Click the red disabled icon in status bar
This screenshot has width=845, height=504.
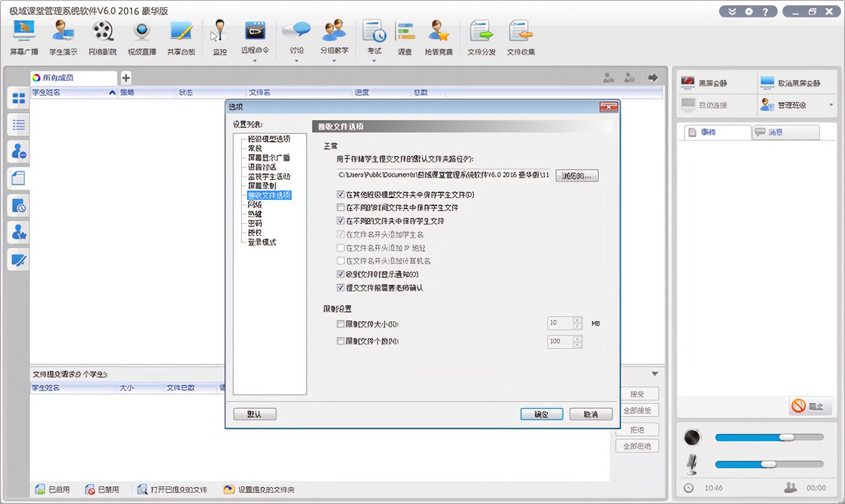(90, 490)
